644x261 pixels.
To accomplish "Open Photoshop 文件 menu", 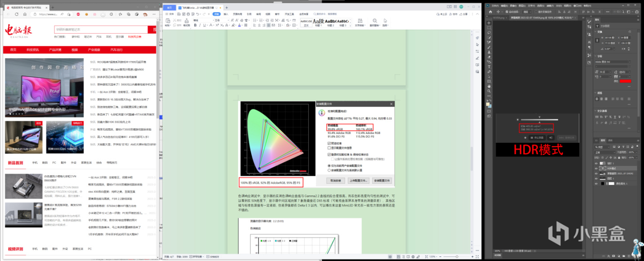I will tap(495, 6).
